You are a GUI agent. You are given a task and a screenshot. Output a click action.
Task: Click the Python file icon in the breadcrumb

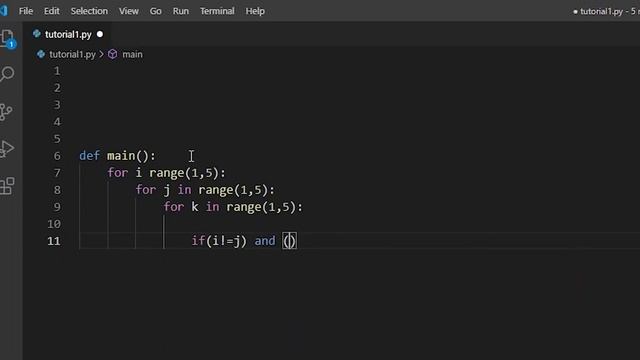click(41, 54)
